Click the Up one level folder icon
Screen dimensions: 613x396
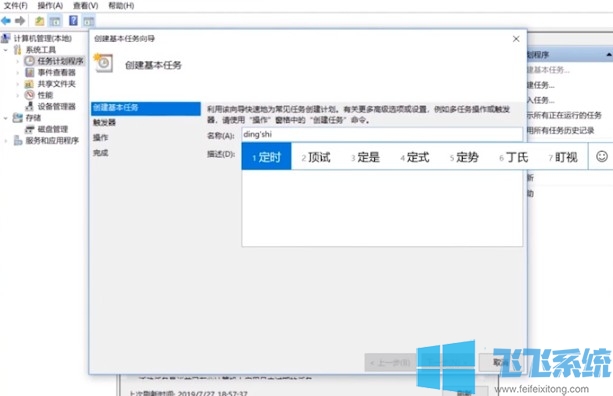39,21
